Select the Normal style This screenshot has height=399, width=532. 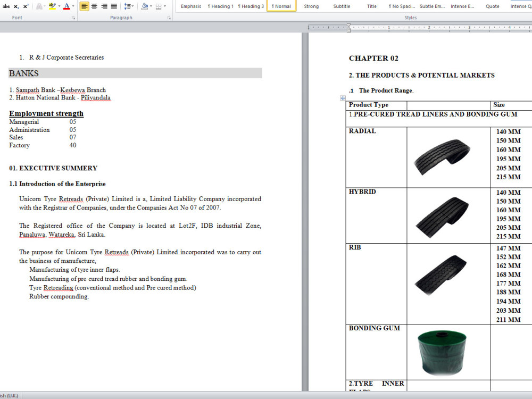point(281,6)
